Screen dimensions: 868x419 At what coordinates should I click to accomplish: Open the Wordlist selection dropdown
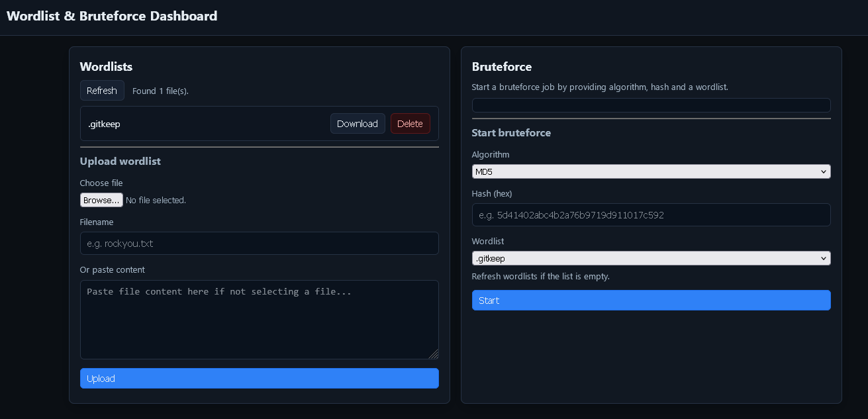[x=651, y=258]
